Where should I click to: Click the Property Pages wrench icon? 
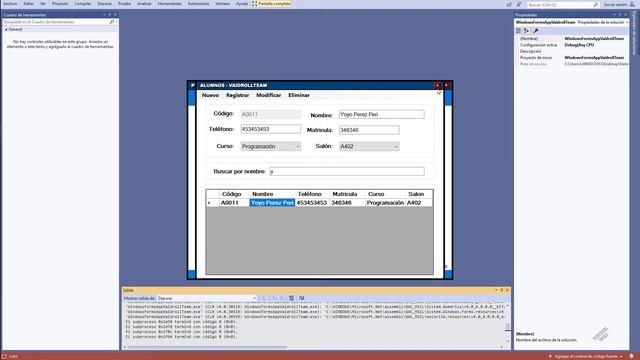point(536,31)
